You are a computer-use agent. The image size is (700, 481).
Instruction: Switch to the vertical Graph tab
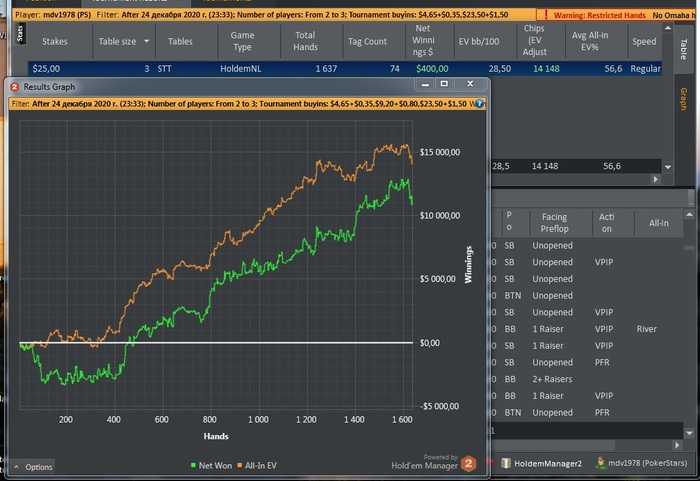(683, 98)
